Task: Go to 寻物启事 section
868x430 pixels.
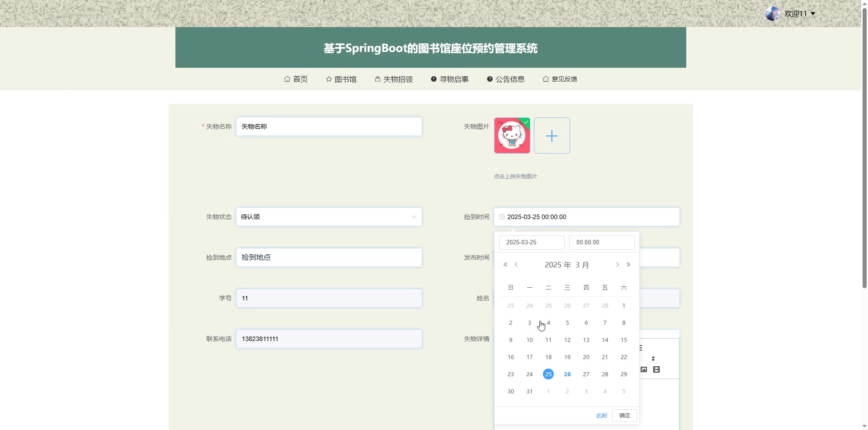Action: [450, 79]
